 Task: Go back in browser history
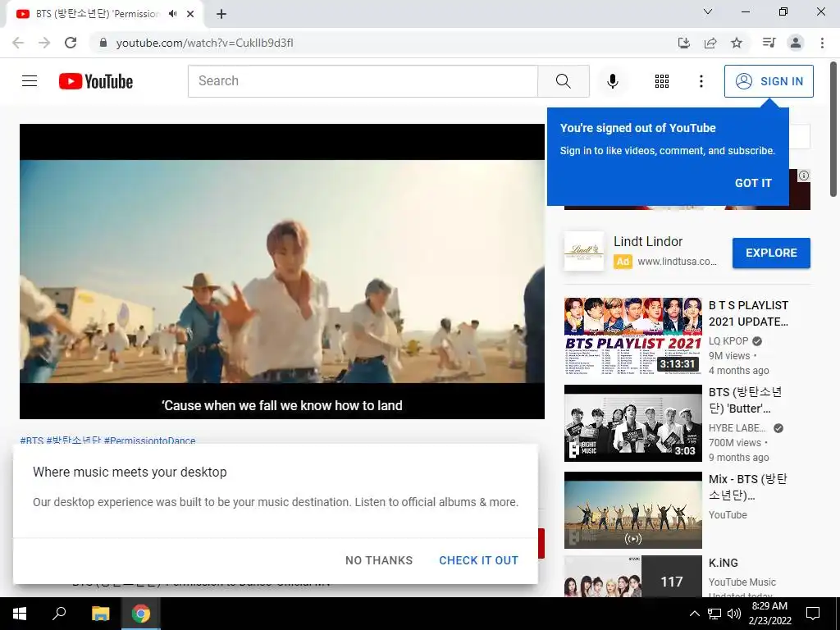pos(18,43)
